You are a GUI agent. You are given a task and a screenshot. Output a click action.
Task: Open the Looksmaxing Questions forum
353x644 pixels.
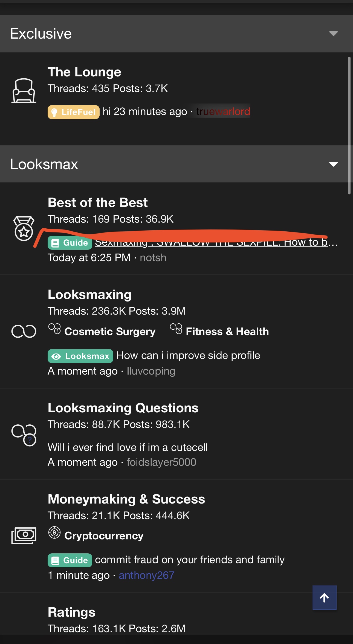point(123,408)
